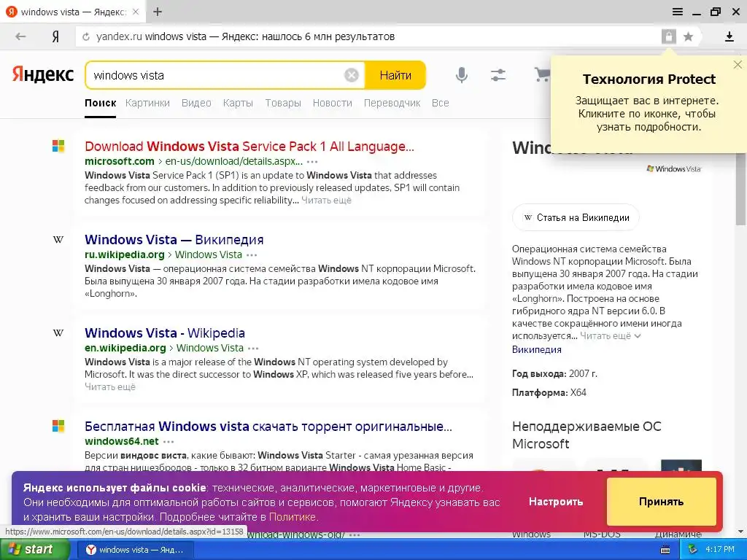
Task: Click the page vertical scrollbar thumb
Action: tap(741, 190)
